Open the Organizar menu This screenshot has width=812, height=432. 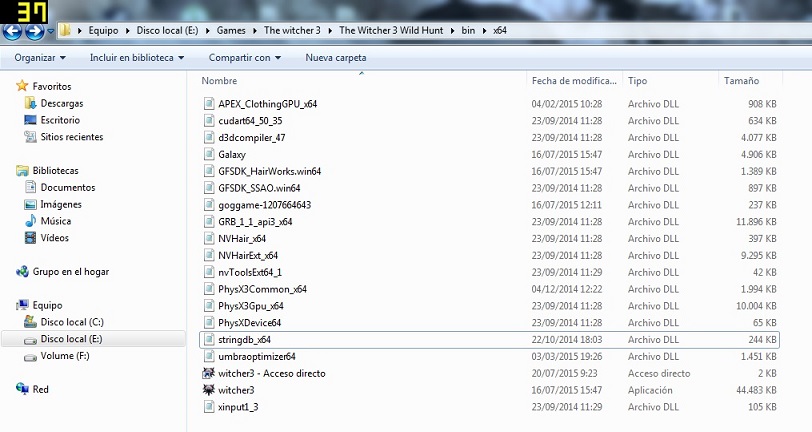tap(40, 57)
